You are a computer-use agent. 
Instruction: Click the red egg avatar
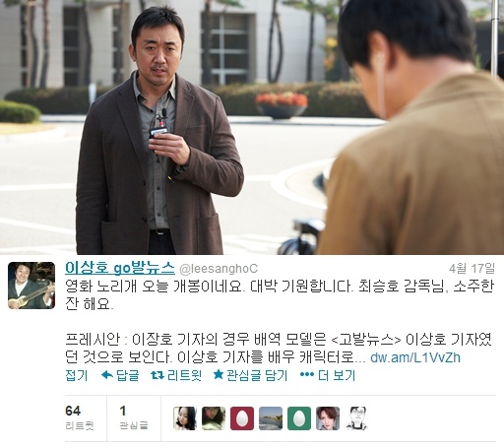(x=242, y=418)
